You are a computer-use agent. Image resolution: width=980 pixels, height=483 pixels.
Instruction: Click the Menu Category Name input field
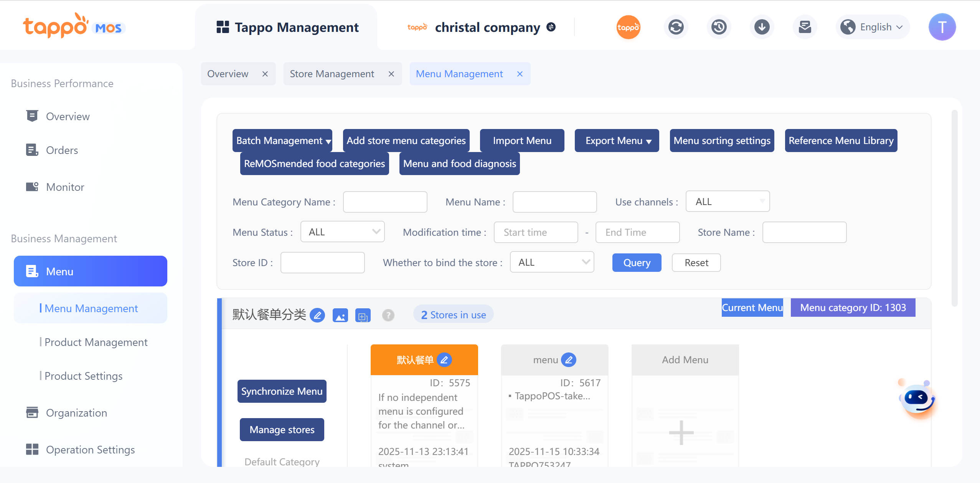(385, 202)
